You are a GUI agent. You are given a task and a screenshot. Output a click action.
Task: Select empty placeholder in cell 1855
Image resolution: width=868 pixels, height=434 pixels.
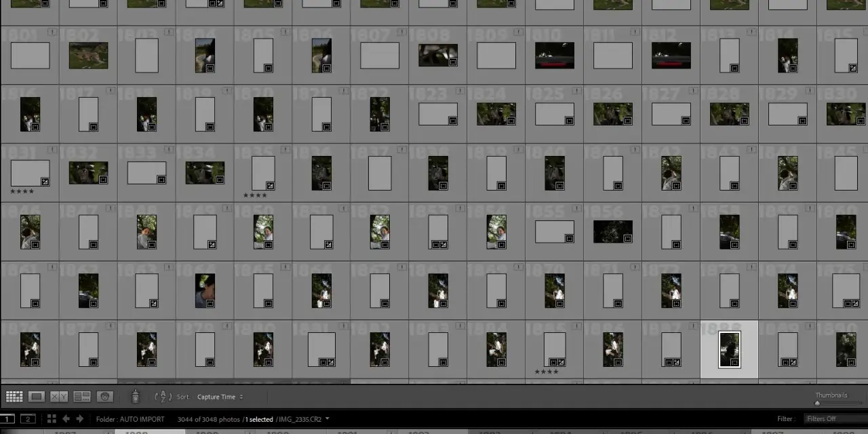click(555, 232)
